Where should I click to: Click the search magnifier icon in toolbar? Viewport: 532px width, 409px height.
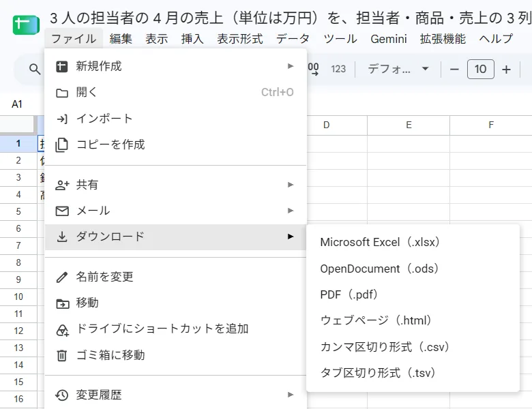[35, 69]
